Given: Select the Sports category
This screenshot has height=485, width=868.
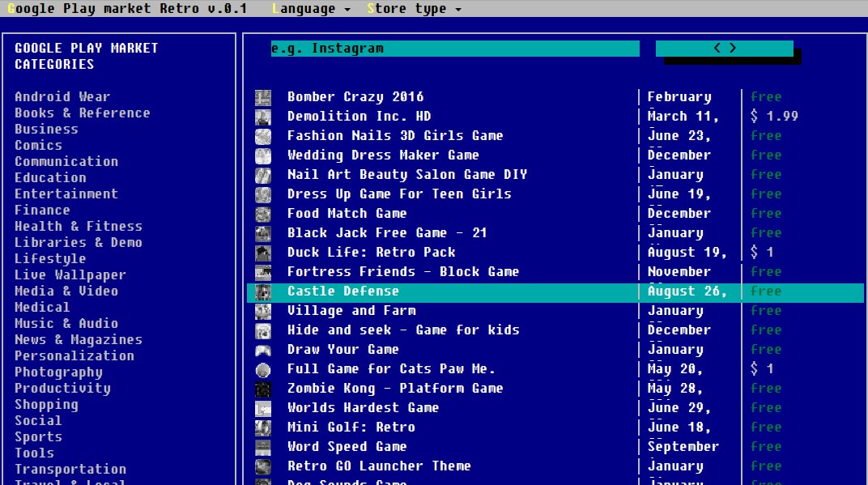Looking at the screenshot, I should [x=38, y=437].
